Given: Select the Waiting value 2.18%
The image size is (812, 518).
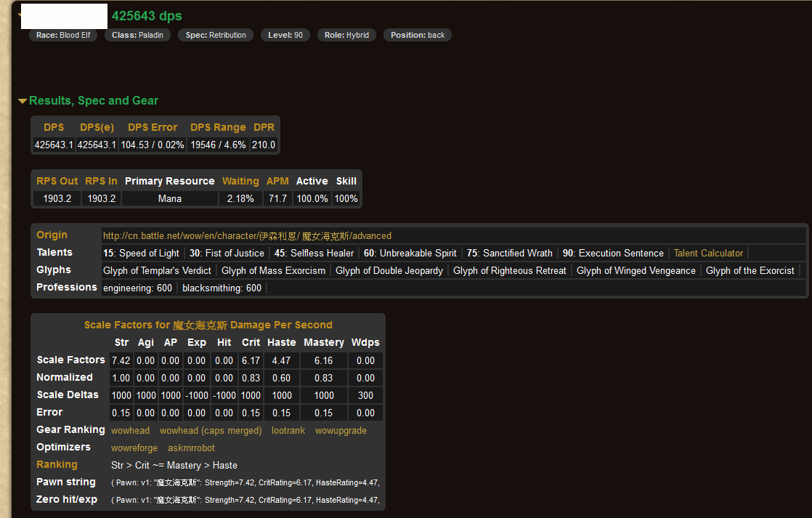Looking at the screenshot, I should click(240, 199).
